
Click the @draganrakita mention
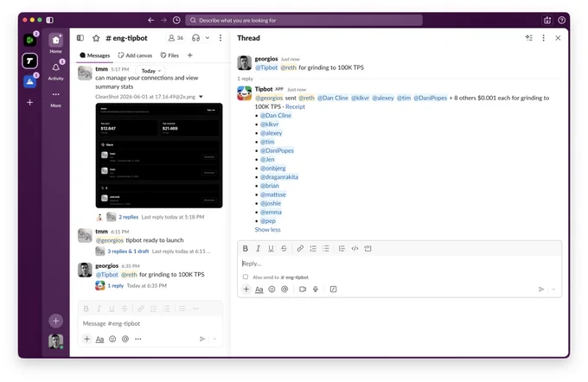[279, 177]
